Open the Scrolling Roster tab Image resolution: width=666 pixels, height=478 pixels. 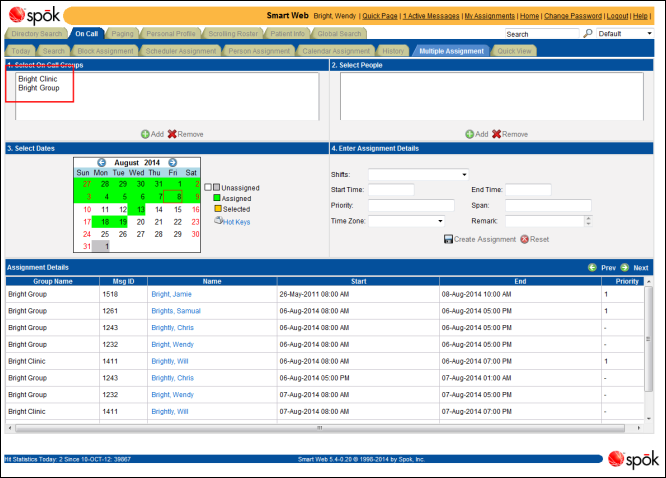233,34
